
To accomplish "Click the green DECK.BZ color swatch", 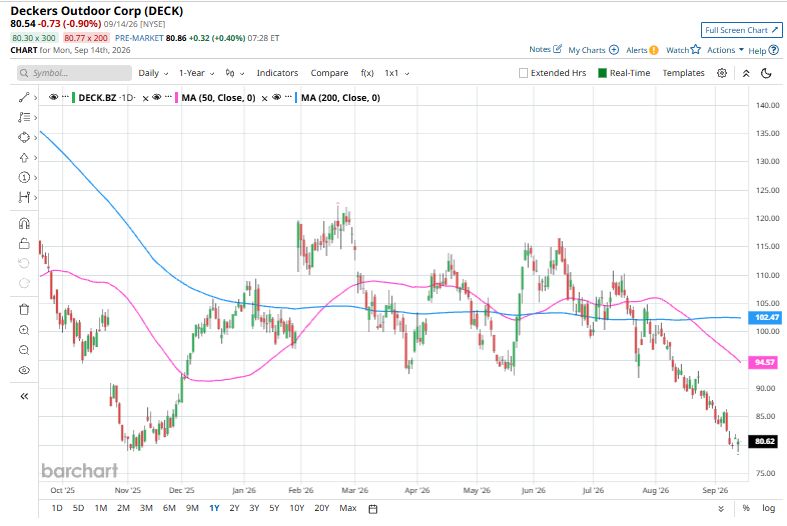I will tap(74, 97).
